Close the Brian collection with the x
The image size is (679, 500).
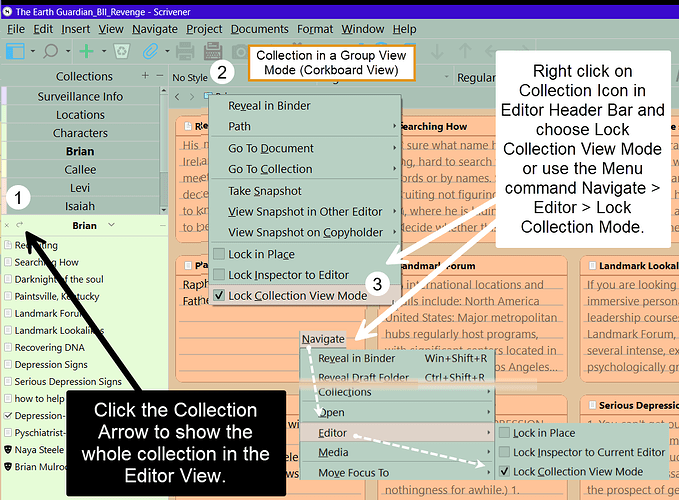[x=6, y=225]
